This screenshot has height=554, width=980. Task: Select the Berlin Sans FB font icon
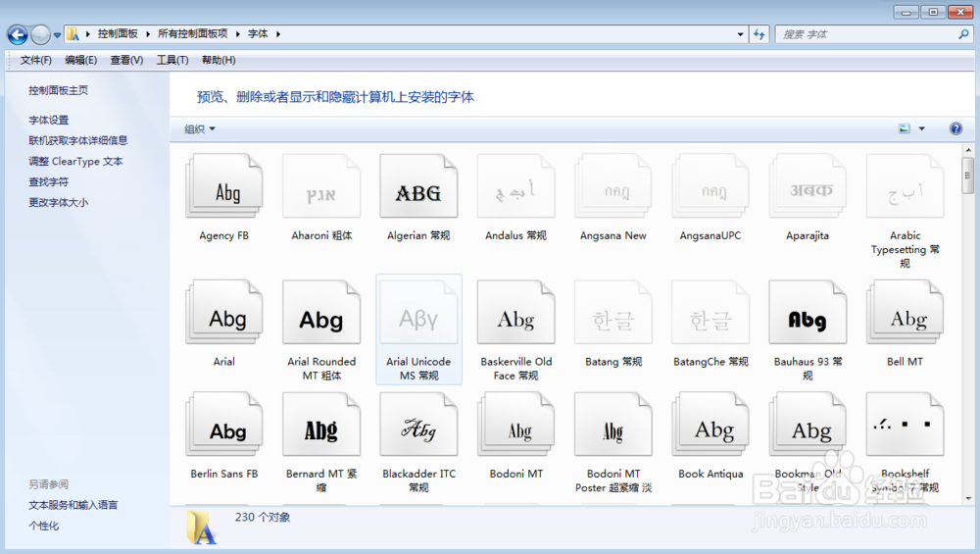223,425
